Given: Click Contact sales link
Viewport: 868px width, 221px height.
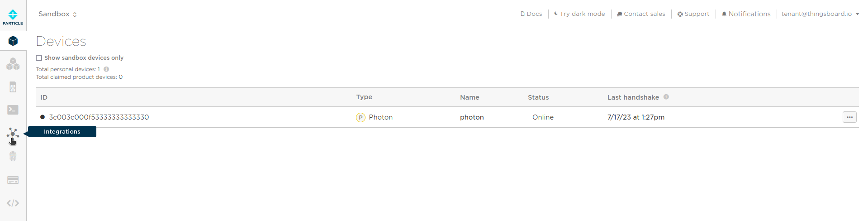Looking at the screenshot, I should click(641, 14).
